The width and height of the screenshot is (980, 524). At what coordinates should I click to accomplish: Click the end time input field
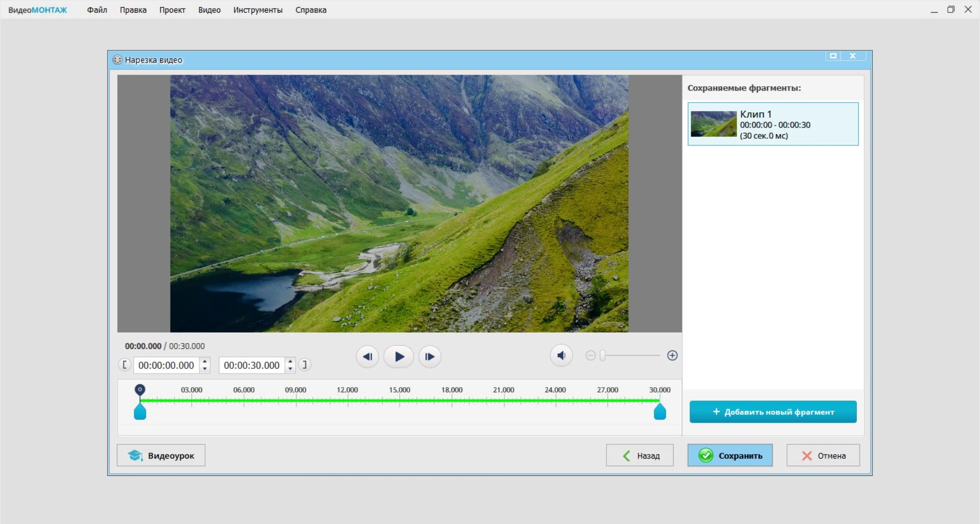(x=252, y=365)
